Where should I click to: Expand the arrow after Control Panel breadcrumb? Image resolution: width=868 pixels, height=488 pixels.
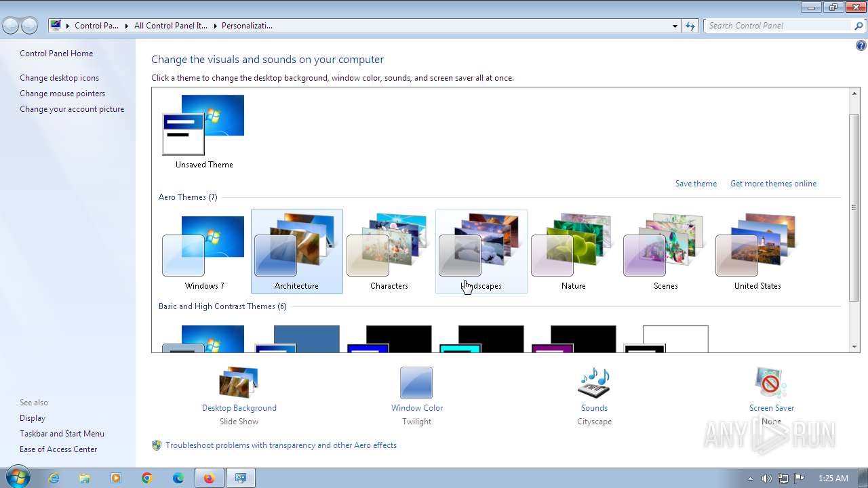[x=127, y=26]
